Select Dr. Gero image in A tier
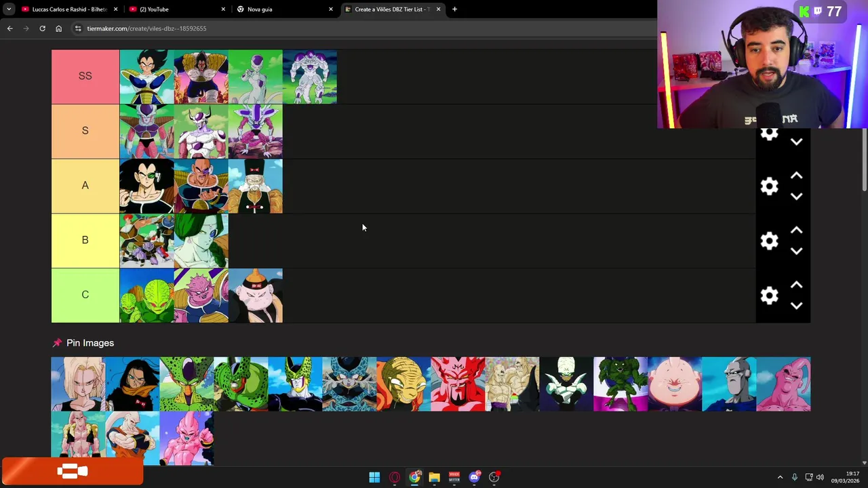Image resolution: width=868 pixels, height=488 pixels. tap(255, 186)
